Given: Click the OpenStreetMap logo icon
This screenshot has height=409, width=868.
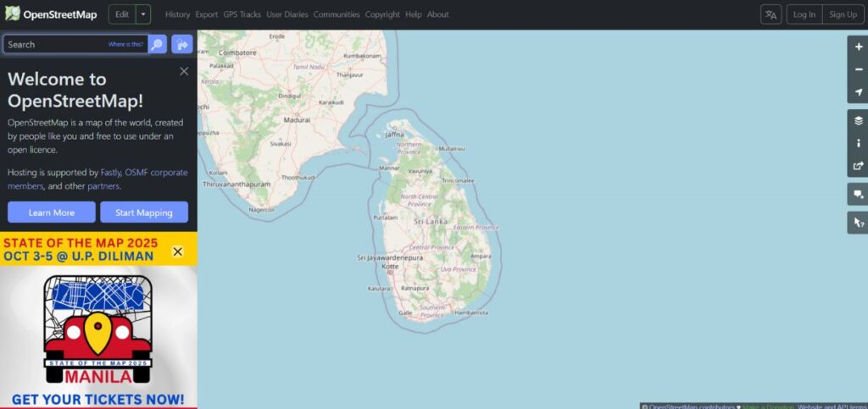Looking at the screenshot, I should (12, 14).
